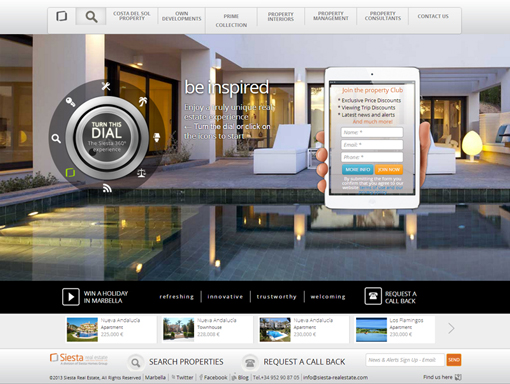510x384 pixels.
Task: Click the 'be inspired' headline
Action: point(227,88)
